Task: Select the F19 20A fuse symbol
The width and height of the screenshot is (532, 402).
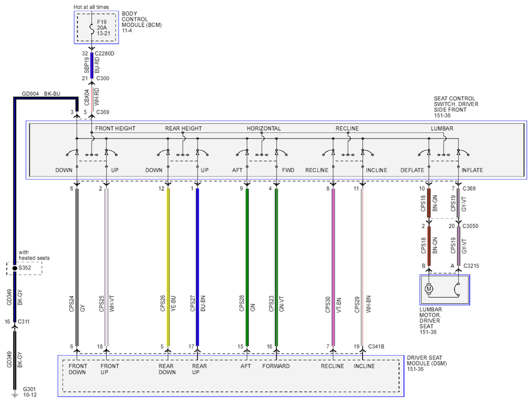Action: [x=92, y=28]
